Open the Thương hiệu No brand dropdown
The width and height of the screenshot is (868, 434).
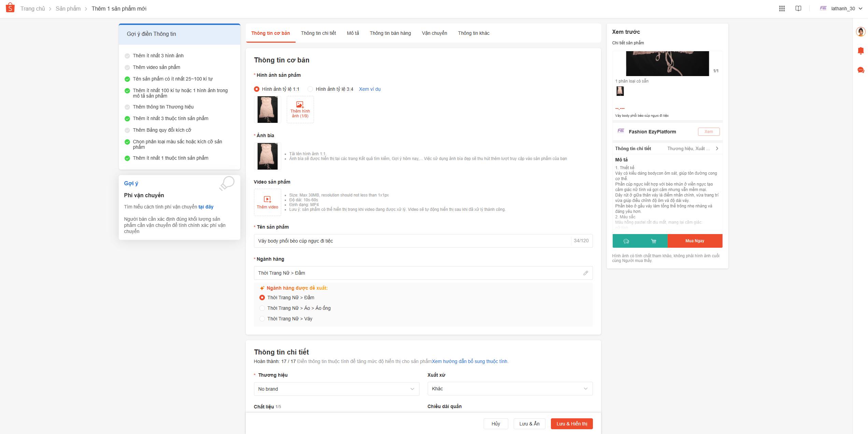[336, 389]
